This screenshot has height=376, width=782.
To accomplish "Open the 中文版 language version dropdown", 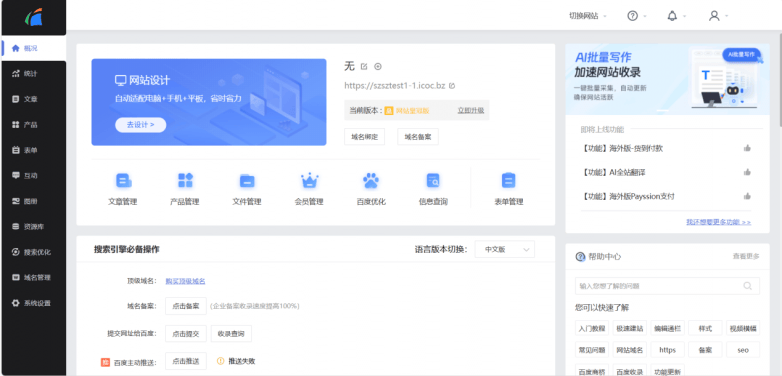I will point(505,249).
